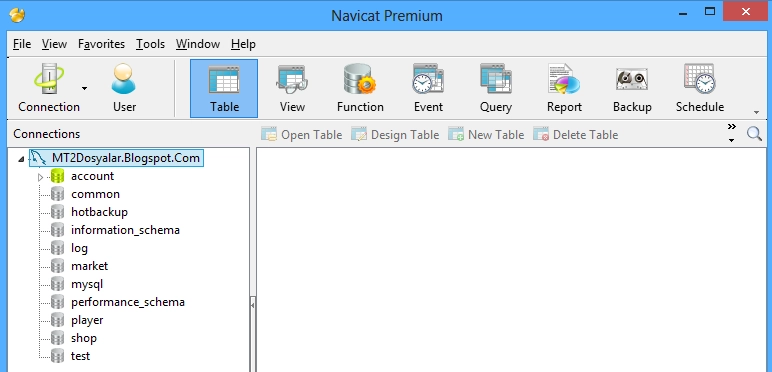Open the File menu

(22, 44)
